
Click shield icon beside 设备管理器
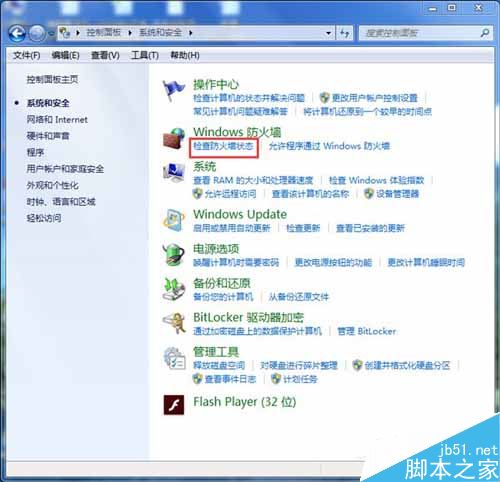(x=368, y=193)
